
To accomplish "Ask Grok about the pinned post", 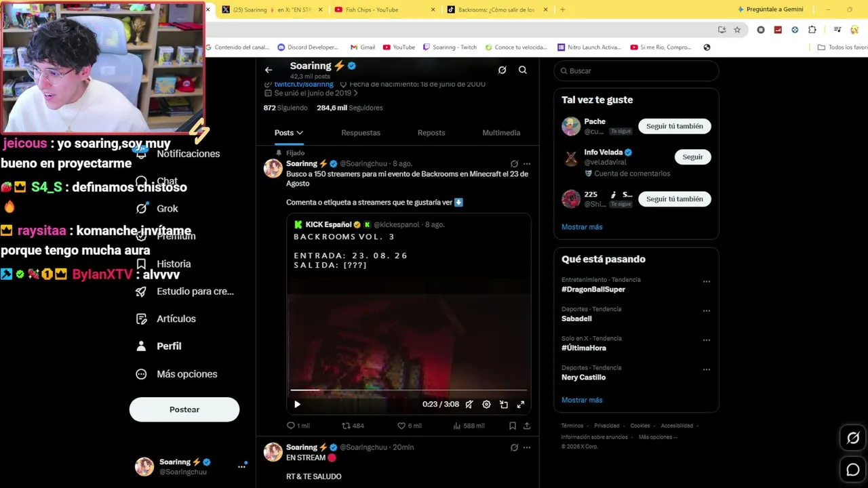I will click(x=514, y=164).
